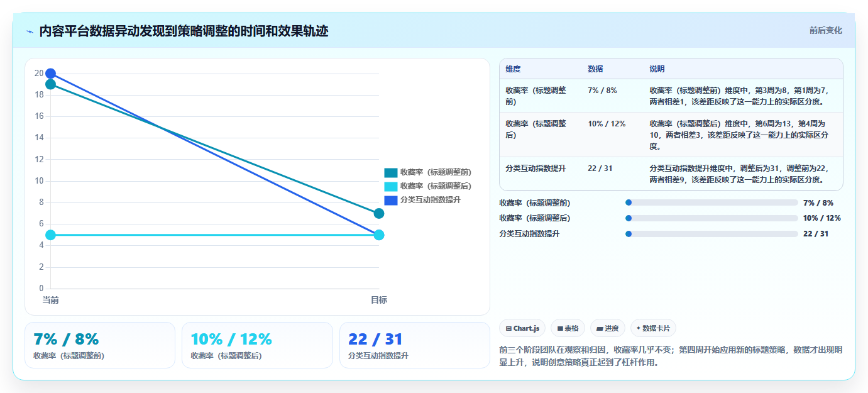Click table data value 22 / 31
This screenshot has width=868, height=393.
point(600,169)
